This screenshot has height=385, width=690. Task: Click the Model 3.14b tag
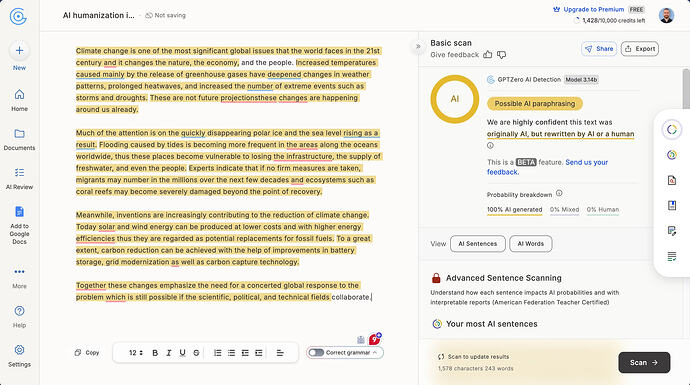[581, 80]
